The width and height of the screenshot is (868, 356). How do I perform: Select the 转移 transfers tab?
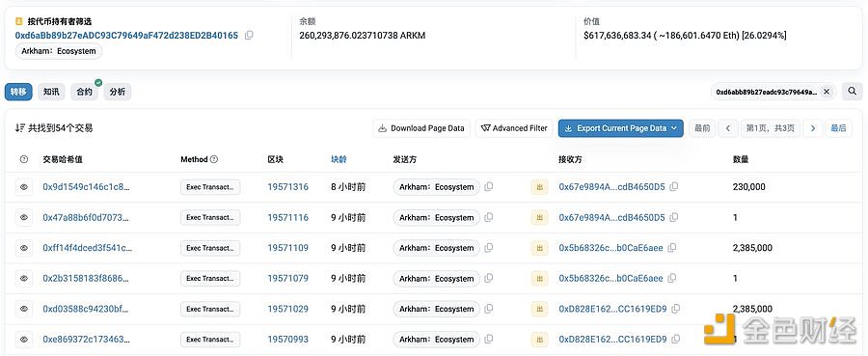(x=18, y=92)
